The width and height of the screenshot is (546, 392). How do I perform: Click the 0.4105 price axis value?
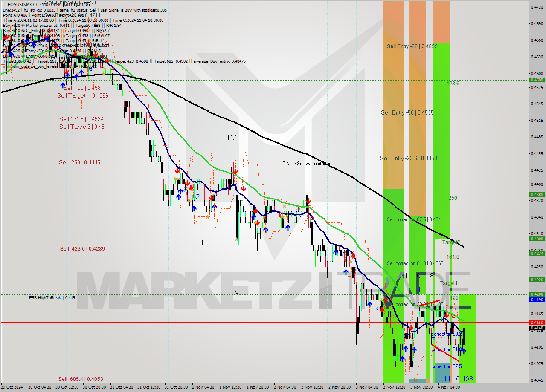(x=537, y=347)
